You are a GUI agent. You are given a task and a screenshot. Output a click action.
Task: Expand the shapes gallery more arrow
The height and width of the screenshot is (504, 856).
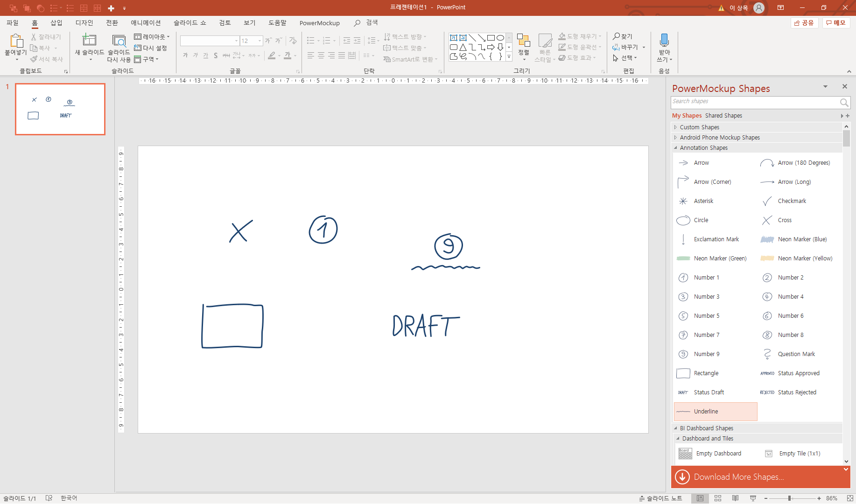509,57
